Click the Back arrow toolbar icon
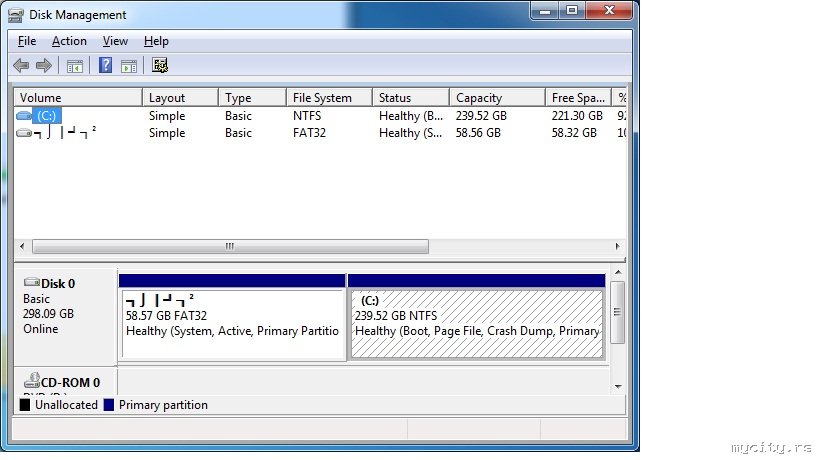 pos(21,65)
